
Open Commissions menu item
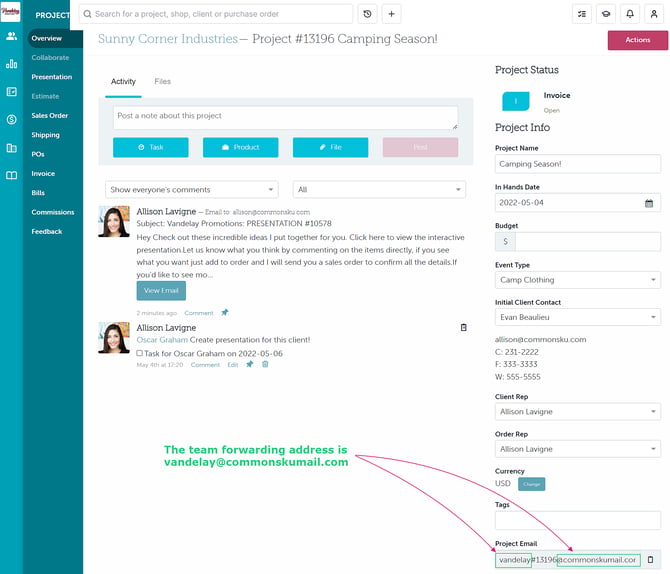tap(53, 212)
